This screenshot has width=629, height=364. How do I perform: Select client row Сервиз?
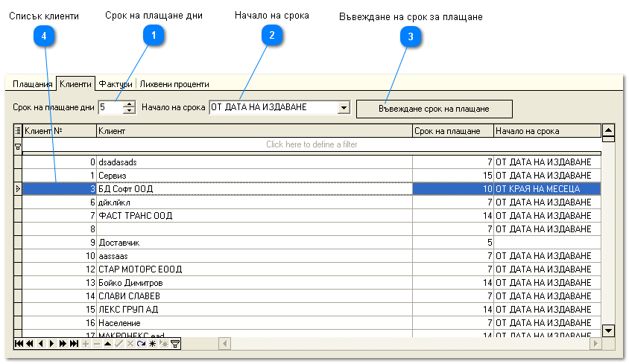[312, 176]
